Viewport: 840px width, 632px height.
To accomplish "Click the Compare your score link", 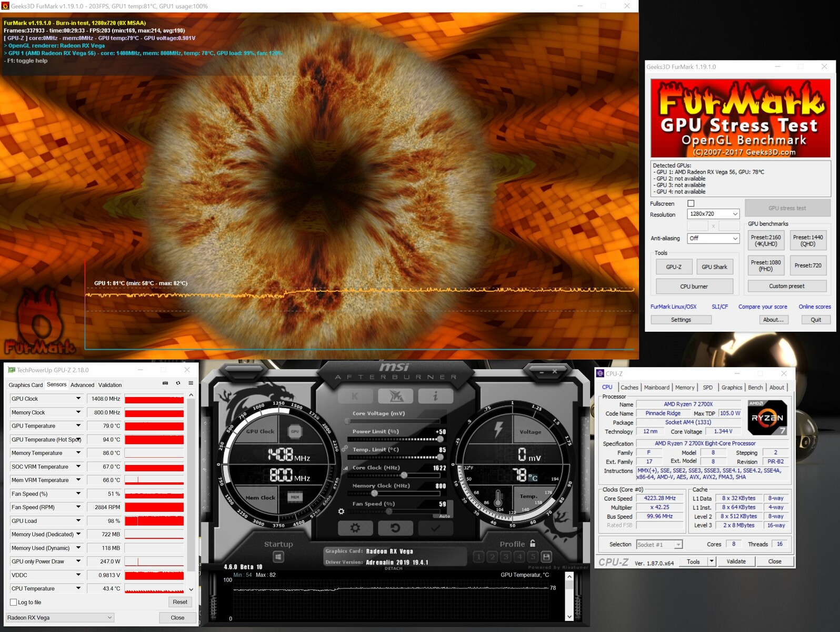I will (762, 307).
